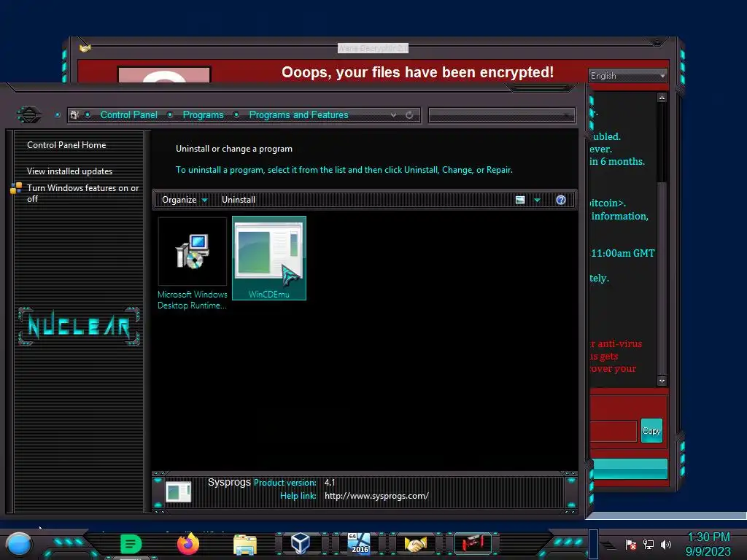
Task: Select the Microsoft Windows Desktop Runtime program
Action: pos(193,264)
